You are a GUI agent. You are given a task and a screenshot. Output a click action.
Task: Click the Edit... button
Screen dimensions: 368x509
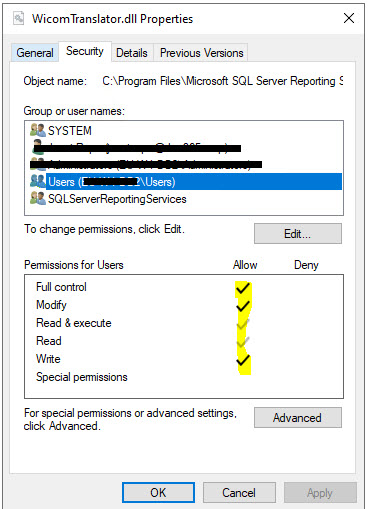point(298,234)
